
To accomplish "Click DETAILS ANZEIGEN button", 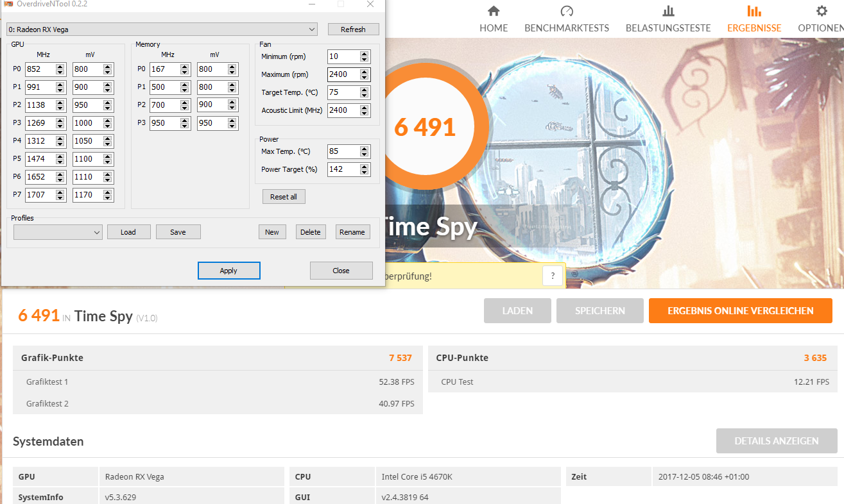I will point(777,441).
